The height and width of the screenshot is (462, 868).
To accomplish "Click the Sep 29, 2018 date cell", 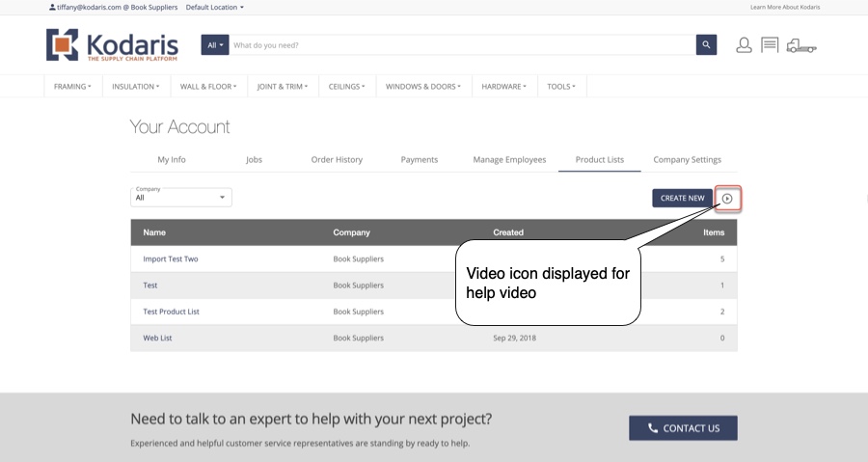I will [x=514, y=339].
